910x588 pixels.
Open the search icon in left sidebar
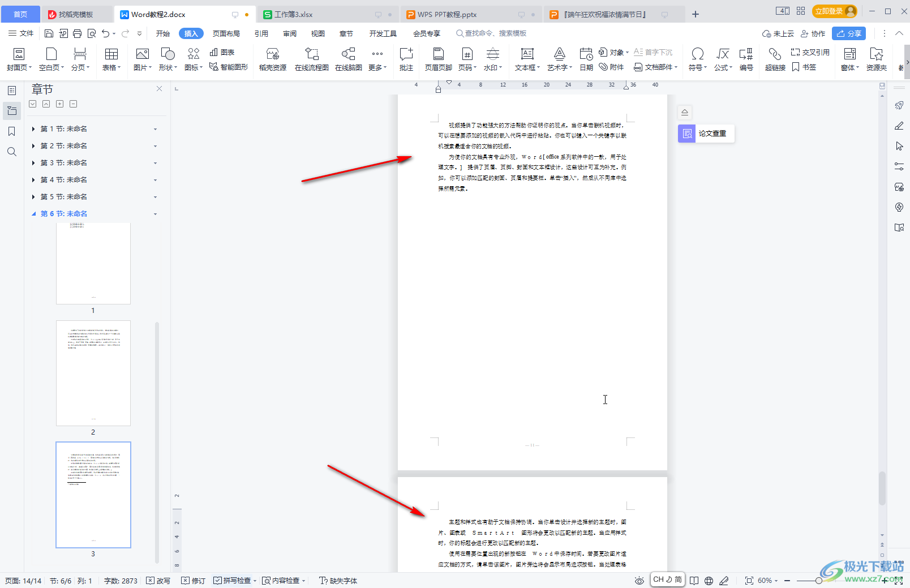(12, 152)
